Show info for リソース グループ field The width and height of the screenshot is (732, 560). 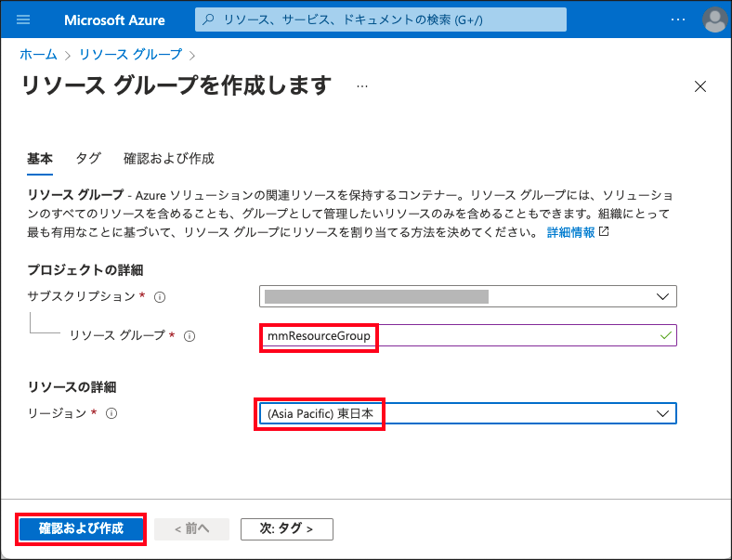coord(190,336)
